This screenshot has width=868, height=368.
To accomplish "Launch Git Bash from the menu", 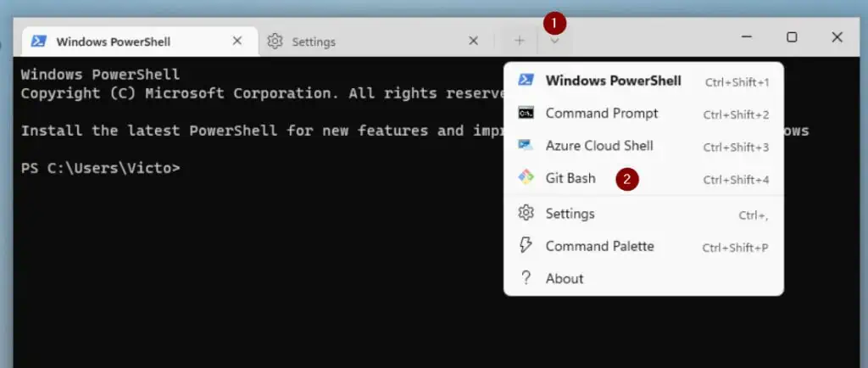I will tap(643, 179).
